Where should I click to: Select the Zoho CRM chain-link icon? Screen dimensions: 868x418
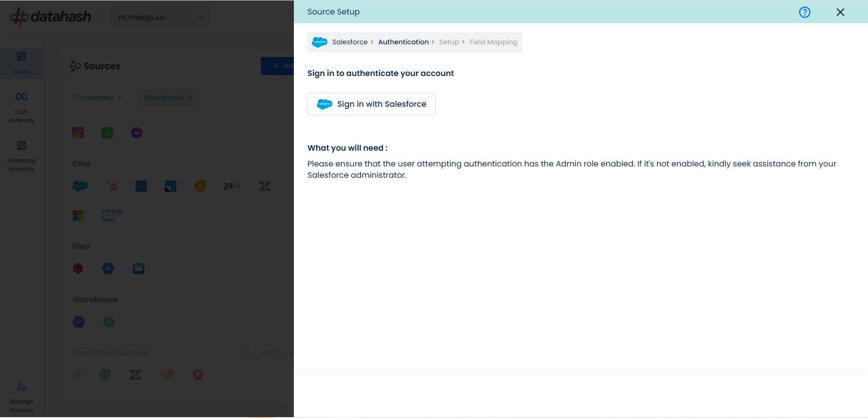point(141,186)
